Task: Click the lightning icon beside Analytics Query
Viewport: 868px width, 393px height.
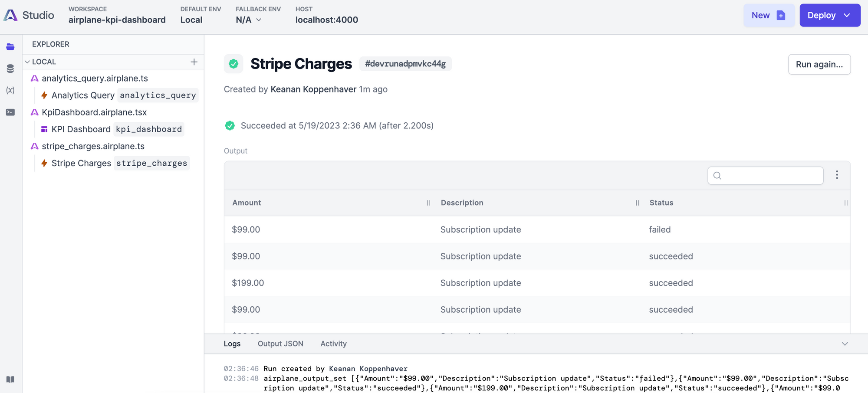Action: pyautogui.click(x=44, y=95)
